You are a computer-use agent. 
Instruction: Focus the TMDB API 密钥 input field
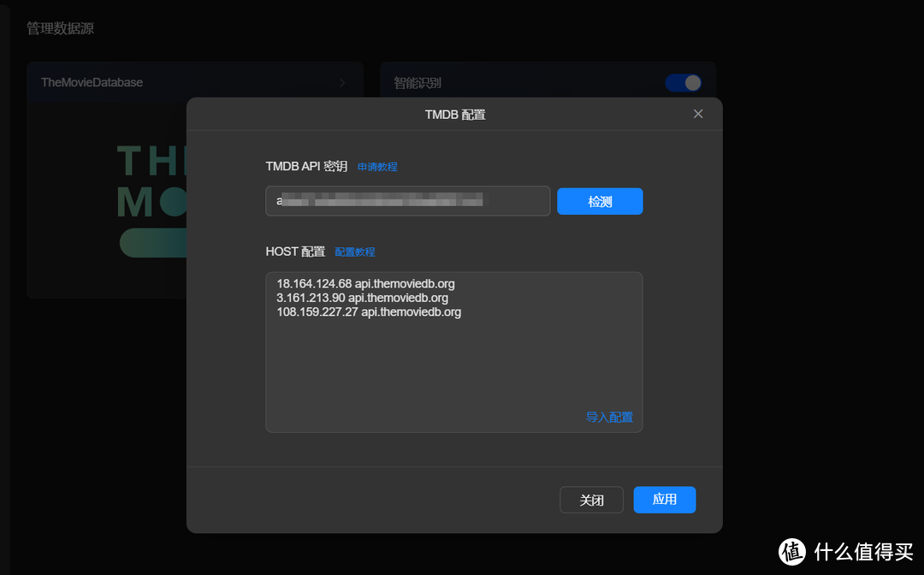[x=408, y=200]
